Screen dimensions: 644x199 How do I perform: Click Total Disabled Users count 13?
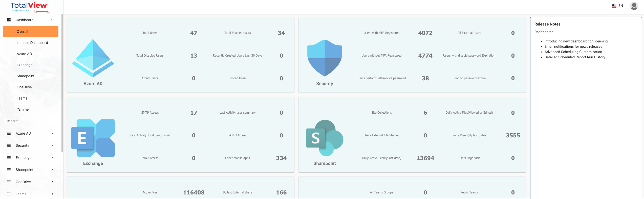(x=194, y=56)
